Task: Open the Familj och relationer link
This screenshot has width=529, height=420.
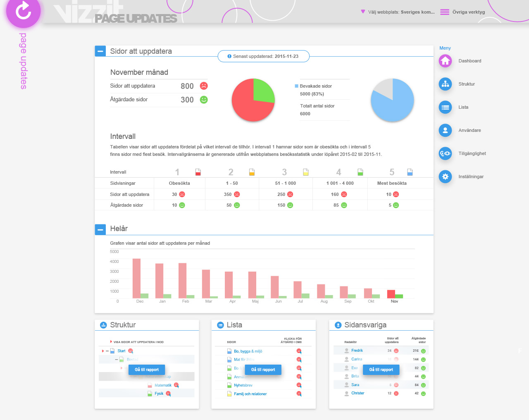Action: [x=250, y=394]
